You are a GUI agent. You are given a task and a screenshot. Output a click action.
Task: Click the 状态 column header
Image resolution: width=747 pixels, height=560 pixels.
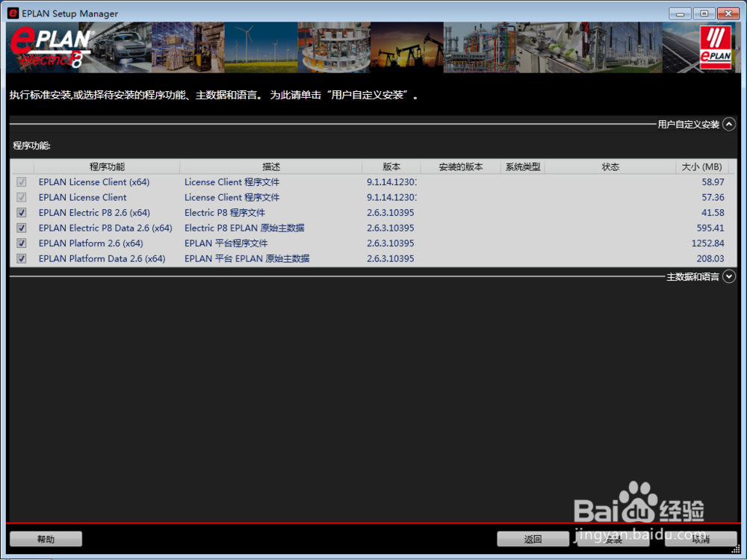610,167
